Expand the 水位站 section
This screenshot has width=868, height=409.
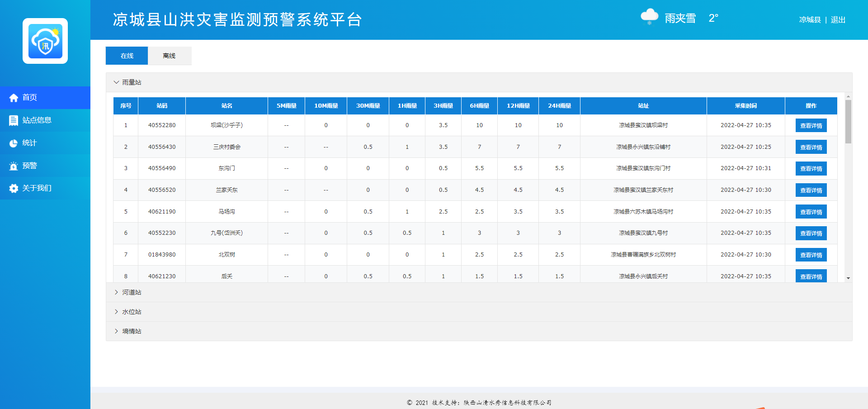point(116,312)
